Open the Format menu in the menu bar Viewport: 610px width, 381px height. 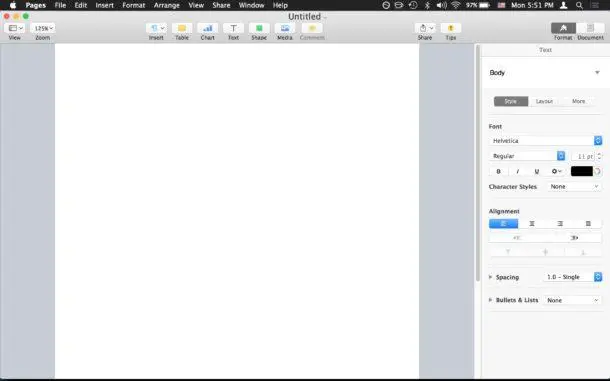[133, 5]
